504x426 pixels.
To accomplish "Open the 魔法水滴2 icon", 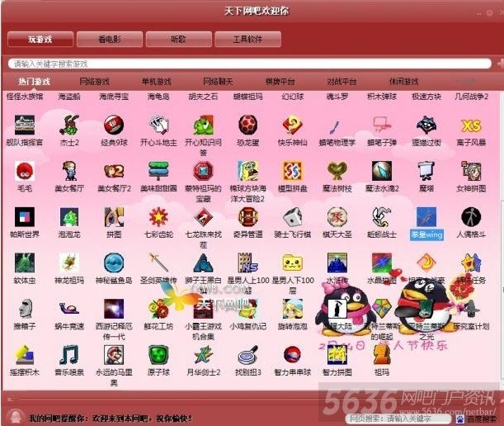I will click(382, 171).
